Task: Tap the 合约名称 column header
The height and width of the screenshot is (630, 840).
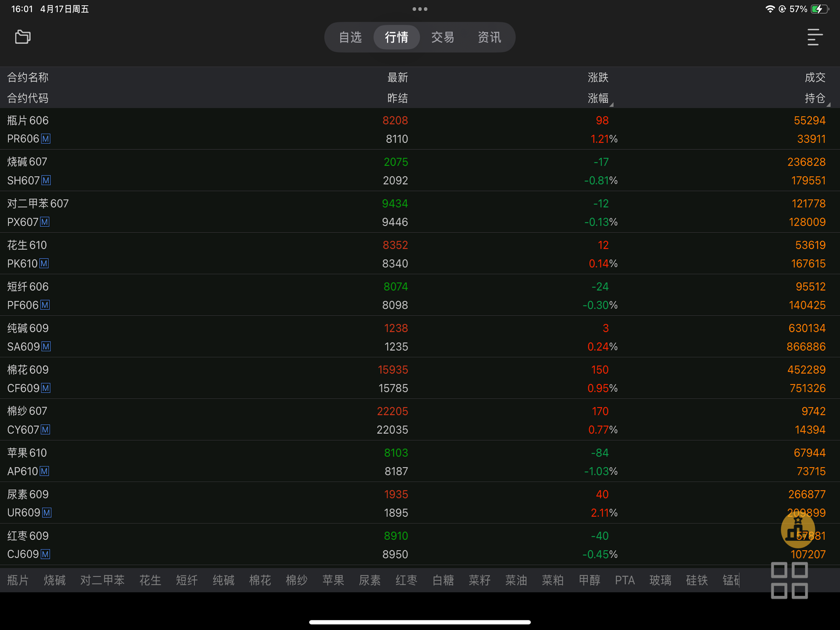Action: tap(28, 78)
